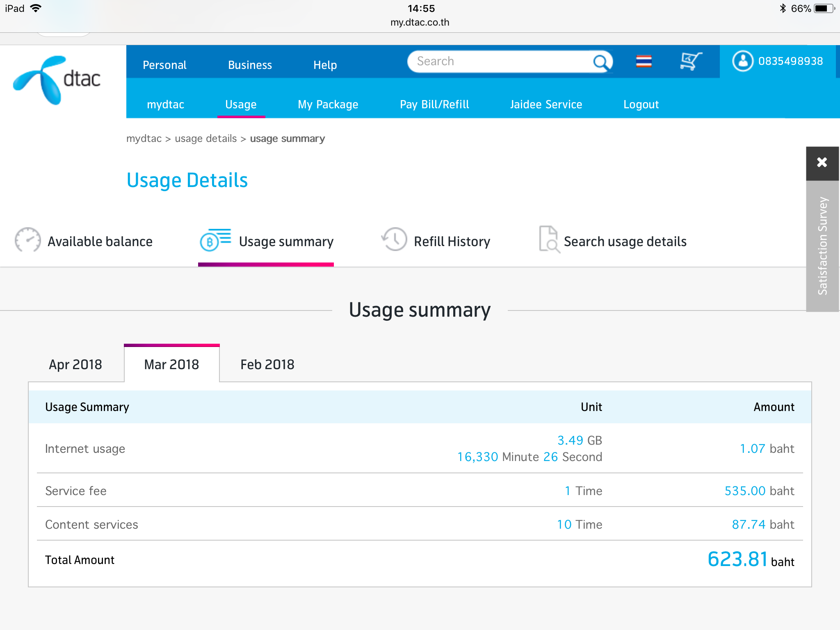
Task: Open the Satisfaction Survey side tab
Action: point(822,246)
